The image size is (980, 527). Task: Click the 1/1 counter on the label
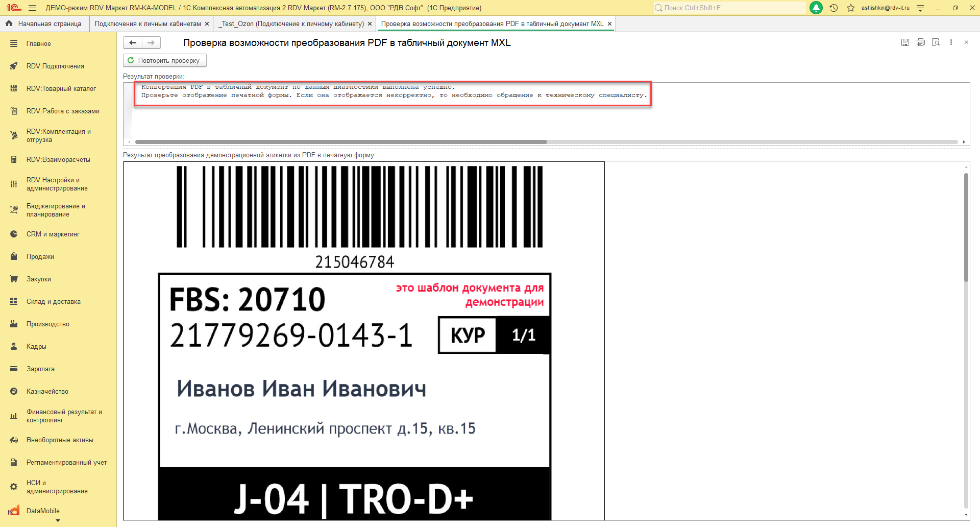524,335
